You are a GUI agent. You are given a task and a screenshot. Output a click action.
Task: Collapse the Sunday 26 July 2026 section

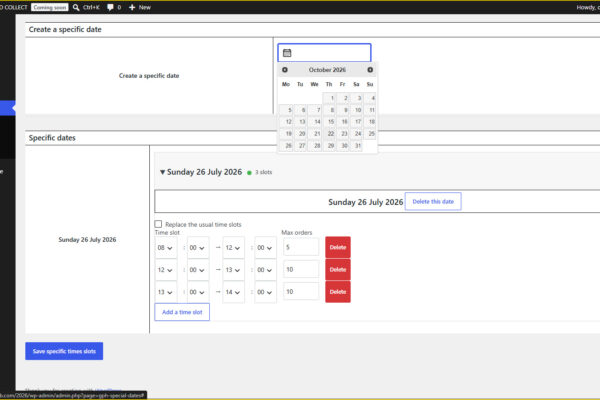(162, 172)
